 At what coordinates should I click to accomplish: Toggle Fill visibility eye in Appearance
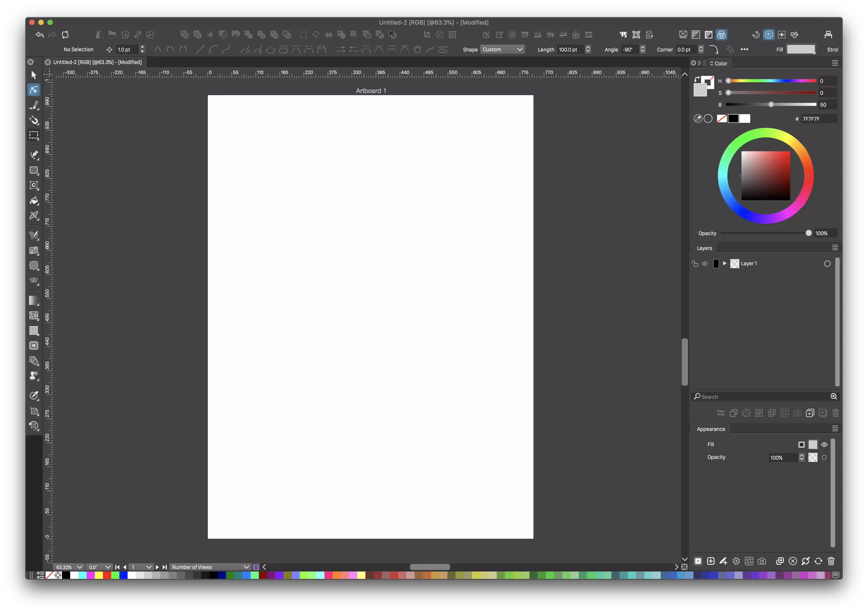(x=824, y=445)
